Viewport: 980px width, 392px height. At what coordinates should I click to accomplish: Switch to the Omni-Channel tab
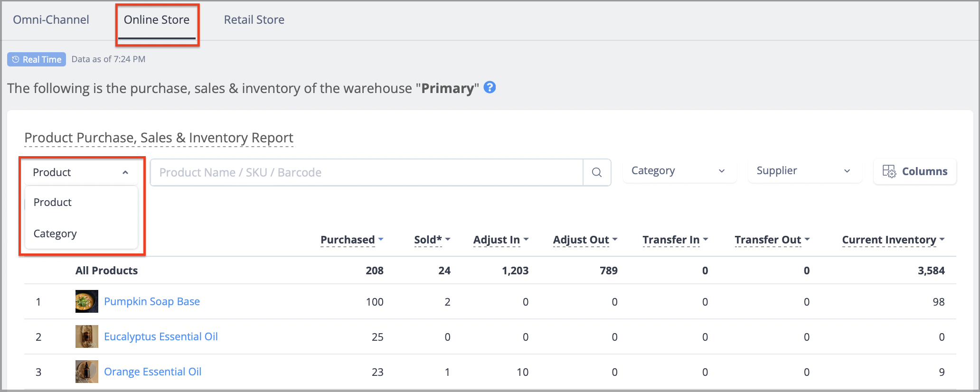[51, 19]
